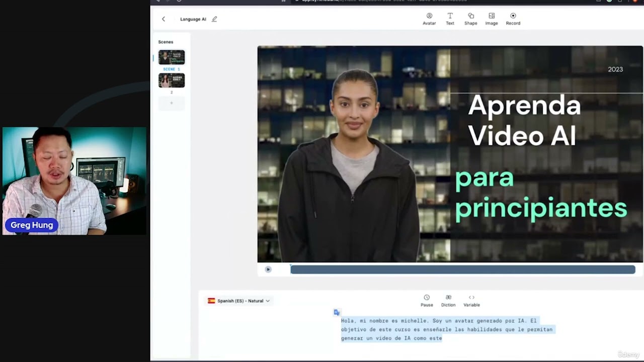644x362 pixels.
Task: Insert a Shape
Action: tap(471, 19)
